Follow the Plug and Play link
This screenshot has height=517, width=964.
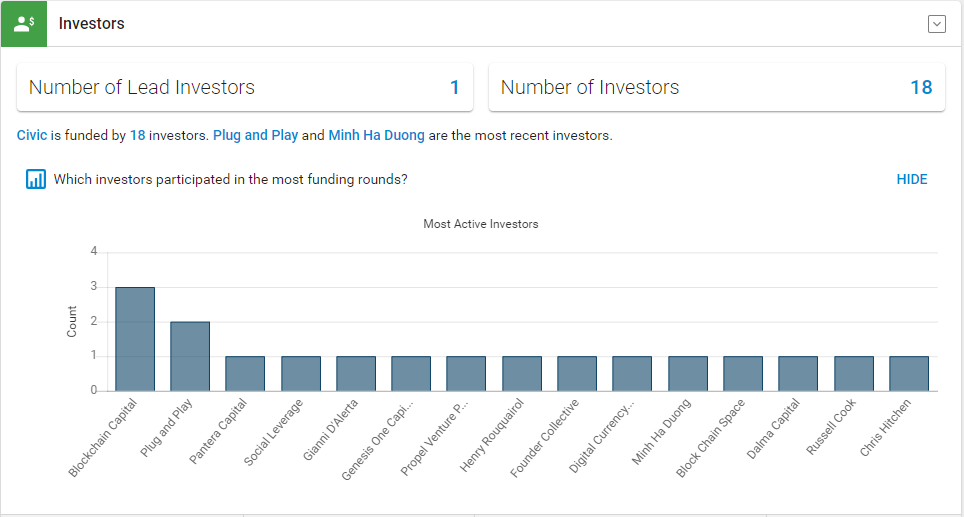[x=256, y=135]
